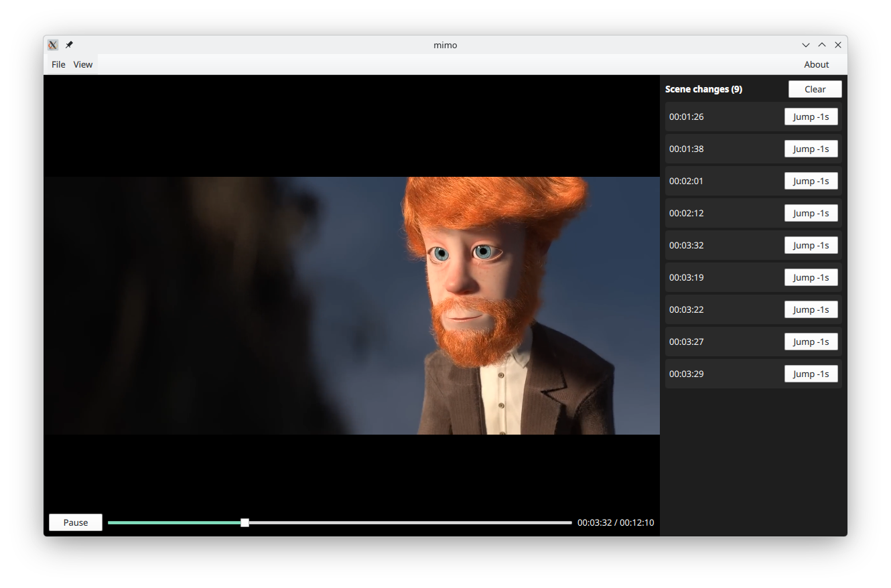Maximize the mimo window

[822, 45]
